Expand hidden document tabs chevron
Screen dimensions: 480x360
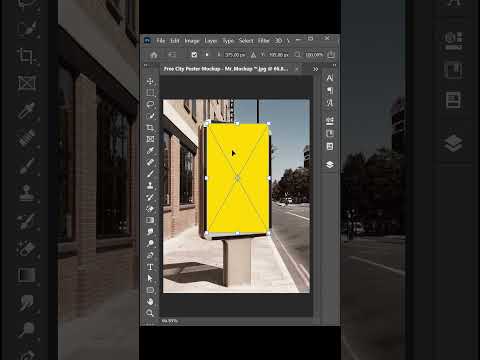(315, 69)
